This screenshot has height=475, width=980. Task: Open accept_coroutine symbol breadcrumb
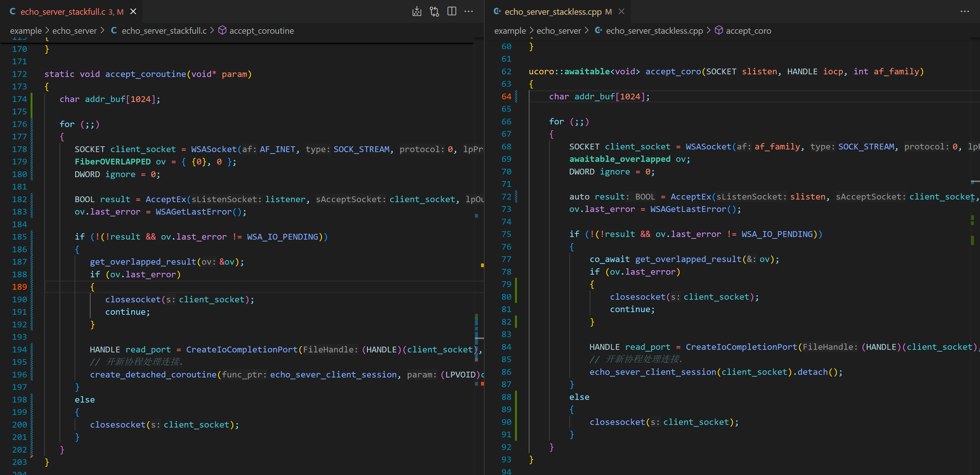261,31
